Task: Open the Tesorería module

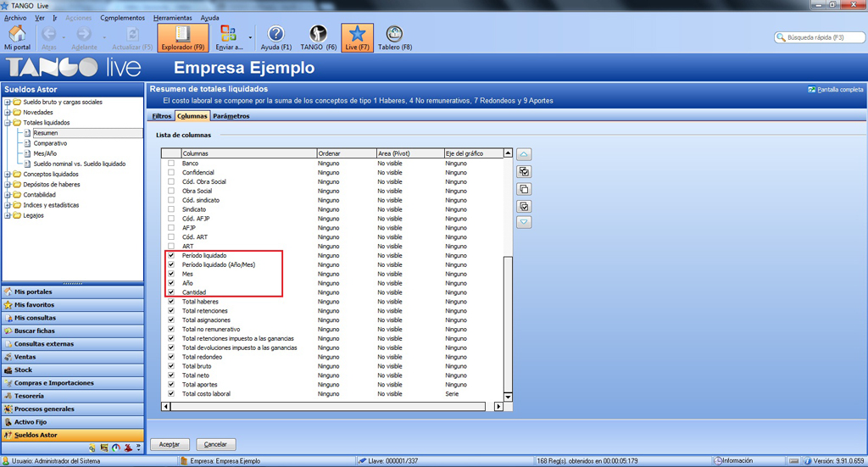Action: coord(73,396)
